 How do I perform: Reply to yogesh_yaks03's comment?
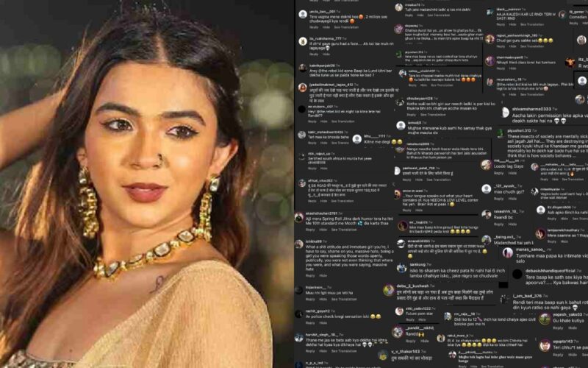pyautogui.click(x=558, y=328)
